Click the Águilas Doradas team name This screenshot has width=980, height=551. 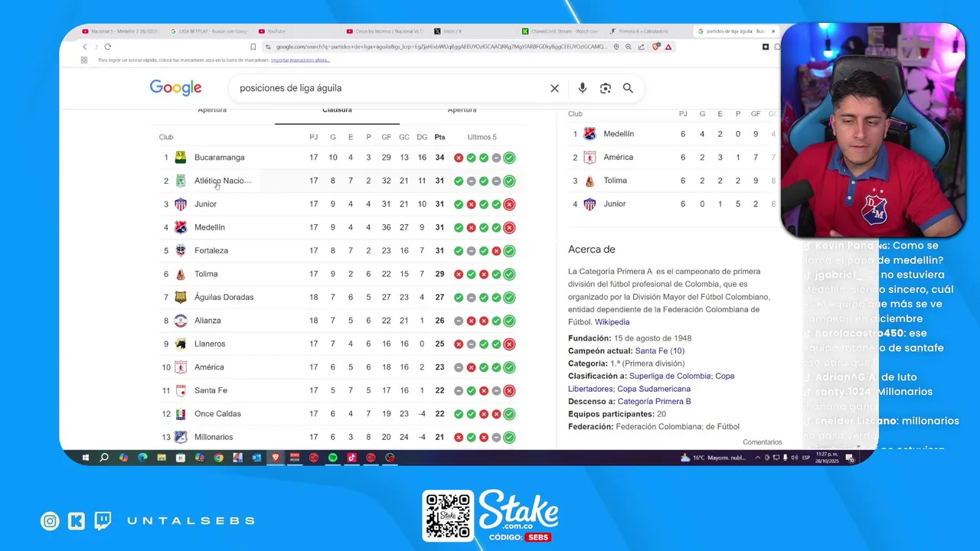click(x=224, y=297)
